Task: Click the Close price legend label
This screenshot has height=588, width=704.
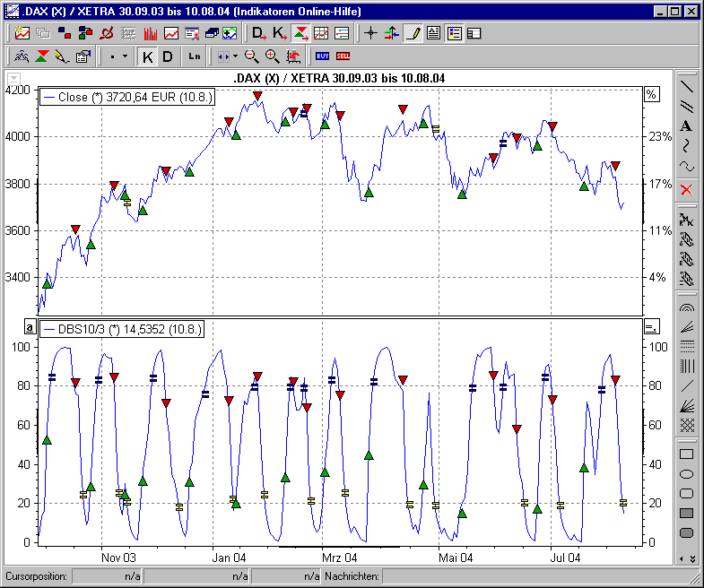Action: [x=126, y=97]
